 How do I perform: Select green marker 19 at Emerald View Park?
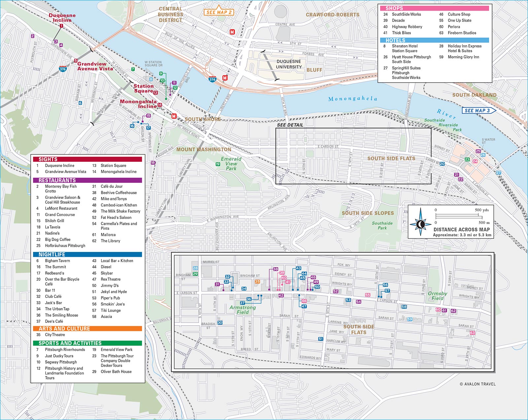pyautogui.click(x=218, y=164)
